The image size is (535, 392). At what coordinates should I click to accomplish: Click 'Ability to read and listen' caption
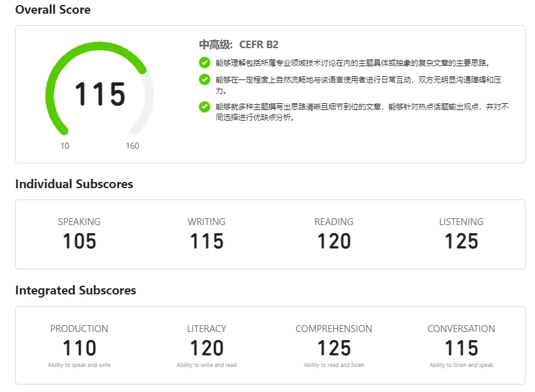click(x=334, y=365)
